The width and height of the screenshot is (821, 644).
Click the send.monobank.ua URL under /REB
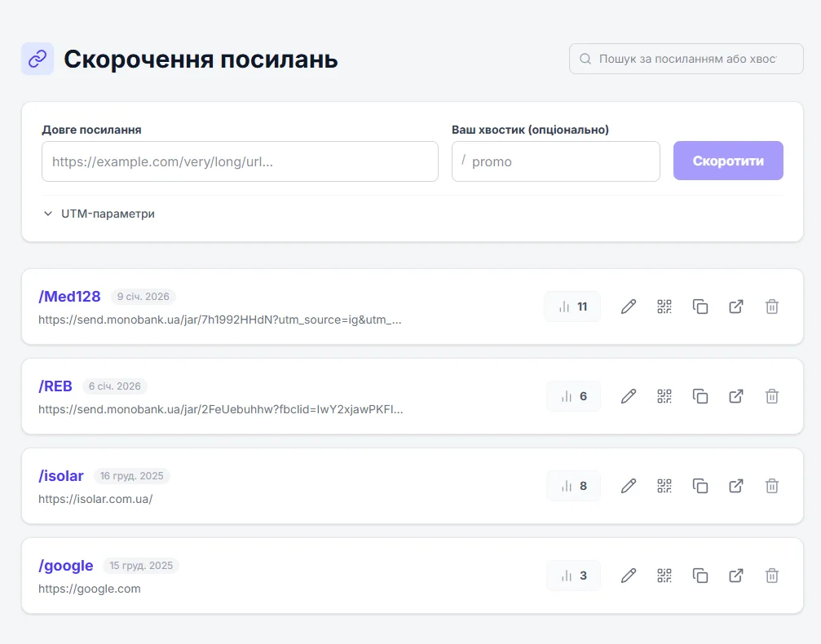pos(220,409)
